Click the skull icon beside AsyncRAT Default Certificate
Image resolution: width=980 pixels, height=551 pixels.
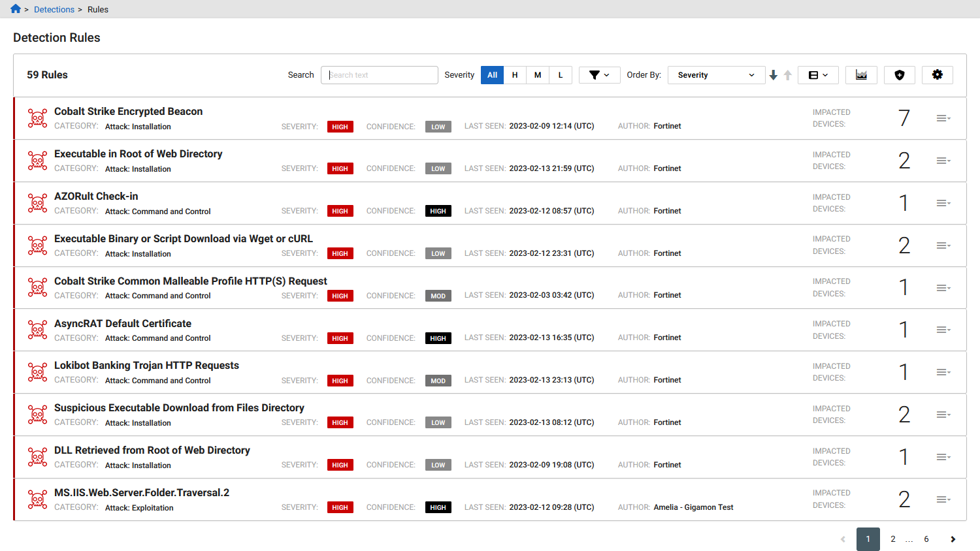point(37,329)
